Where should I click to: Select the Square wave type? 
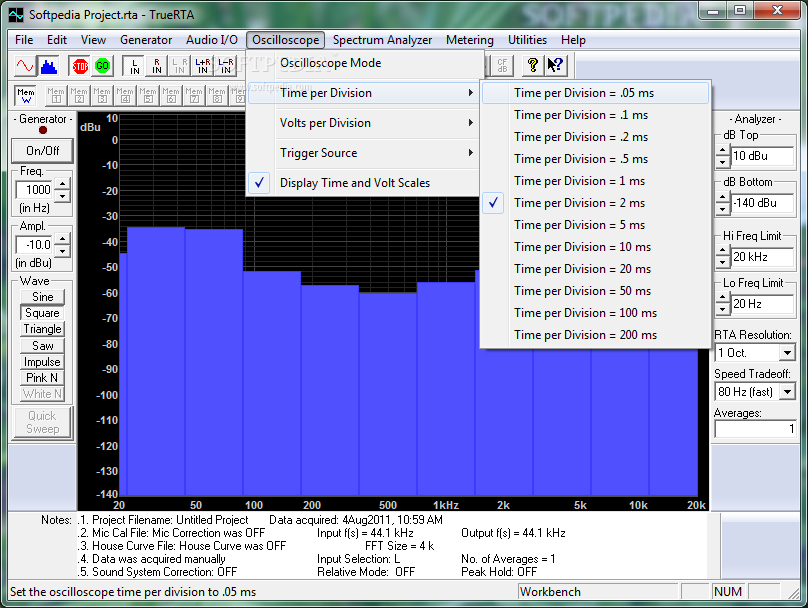[42, 313]
